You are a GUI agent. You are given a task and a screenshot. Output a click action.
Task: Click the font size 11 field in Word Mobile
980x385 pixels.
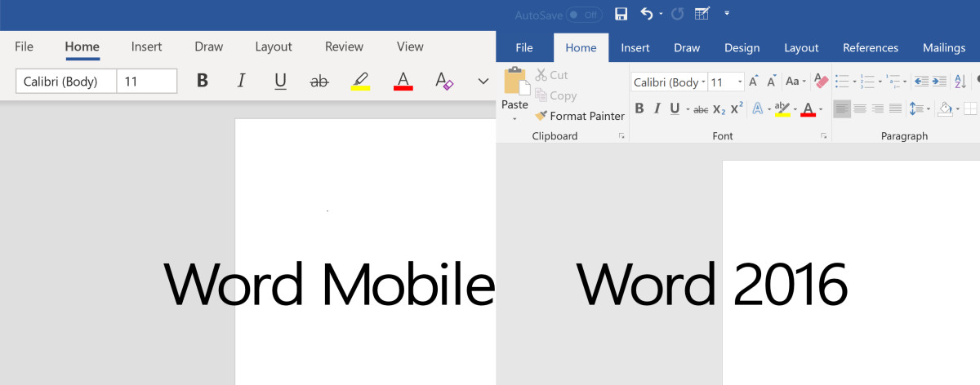147,81
